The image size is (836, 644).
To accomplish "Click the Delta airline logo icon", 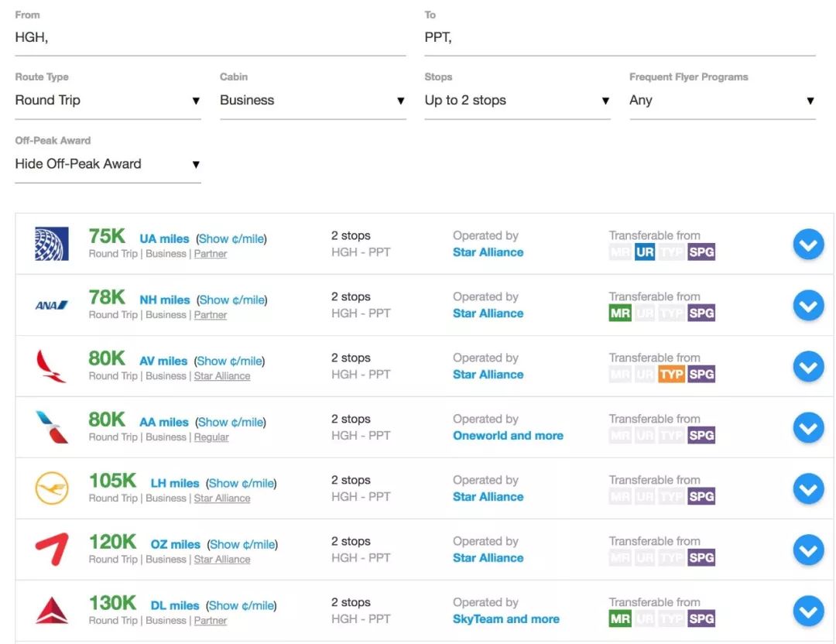I will (x=52, y=611).
